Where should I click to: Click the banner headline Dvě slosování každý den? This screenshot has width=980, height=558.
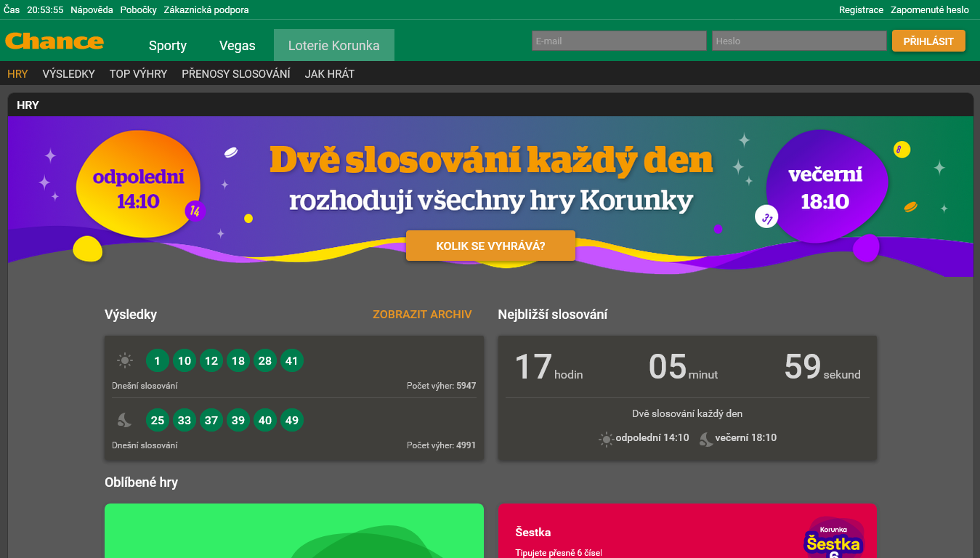[x=491, y=160]
